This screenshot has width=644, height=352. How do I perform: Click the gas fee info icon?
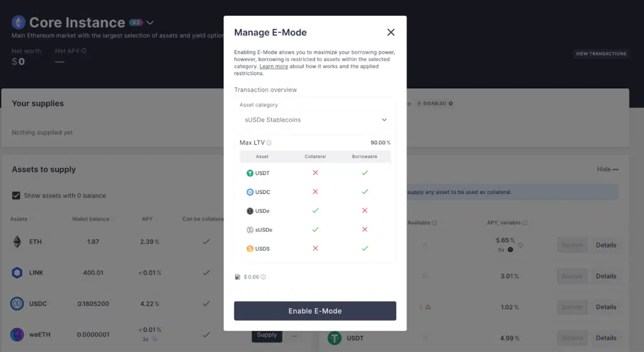tap(263, 277)
